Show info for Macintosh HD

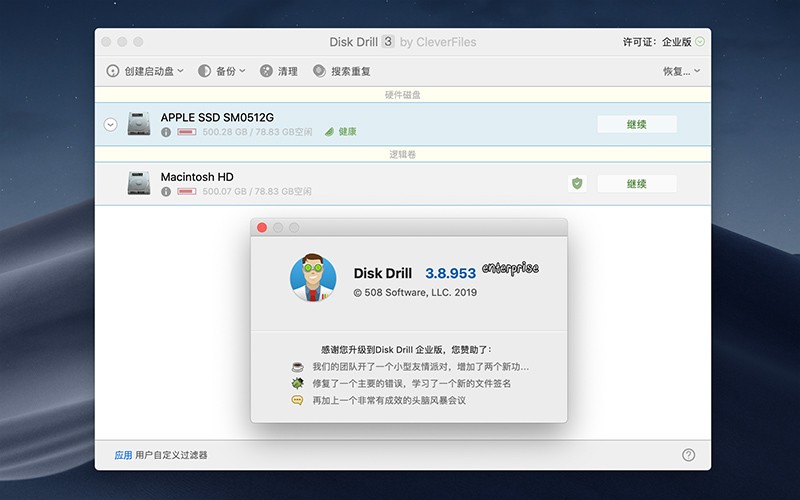click(166, 192)
